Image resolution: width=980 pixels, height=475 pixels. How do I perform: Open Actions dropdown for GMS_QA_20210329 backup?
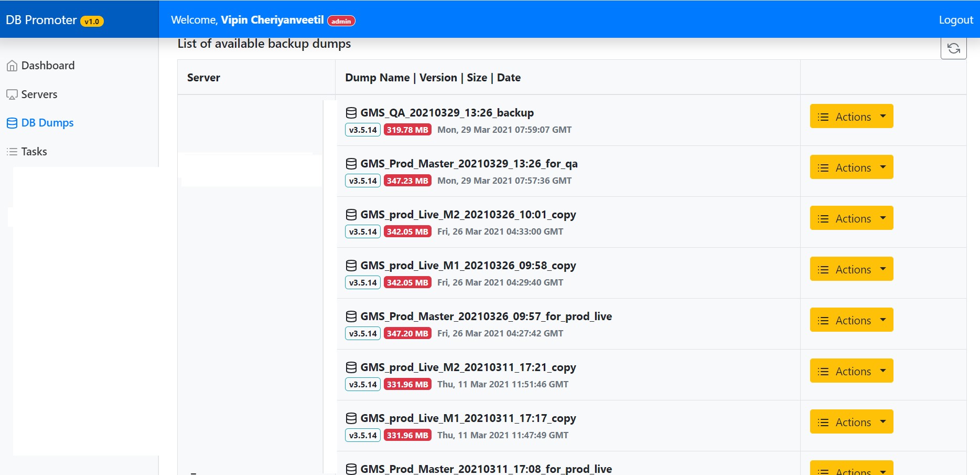[851, 117]
